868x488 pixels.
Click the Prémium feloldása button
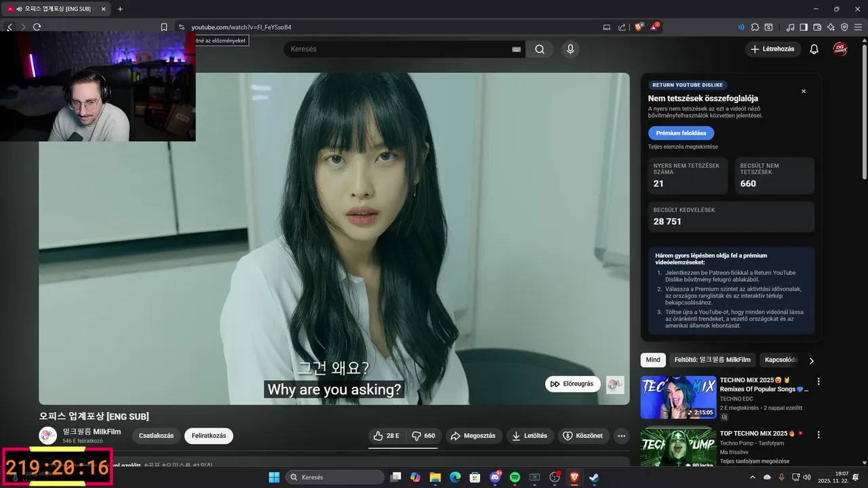pyautogui.click(x=681, y=133)
